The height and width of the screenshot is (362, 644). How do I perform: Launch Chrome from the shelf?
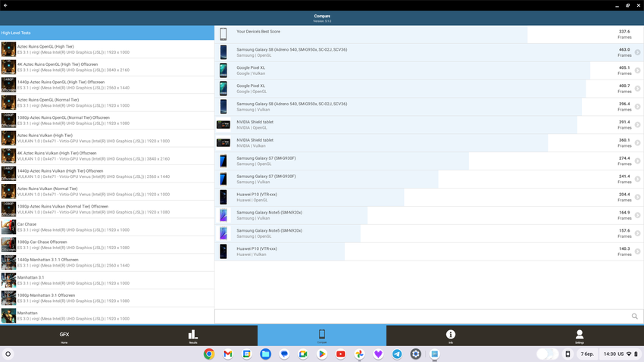point(209,354)
